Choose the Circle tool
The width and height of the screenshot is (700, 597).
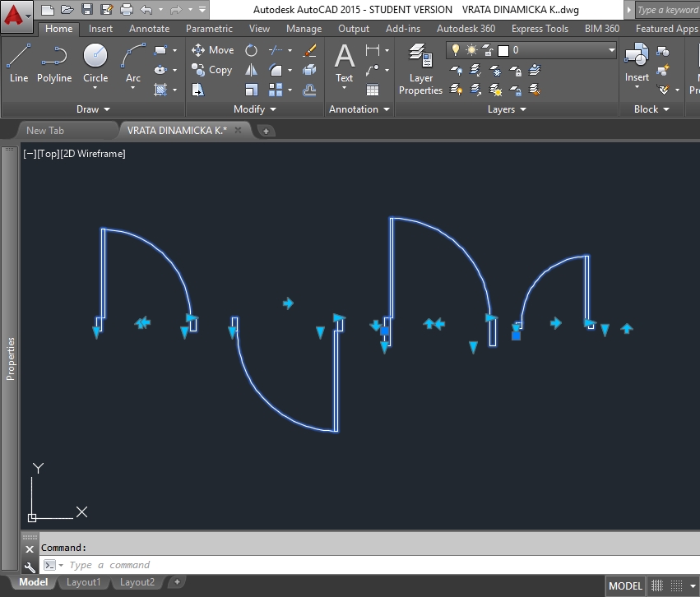coord(95,64)
